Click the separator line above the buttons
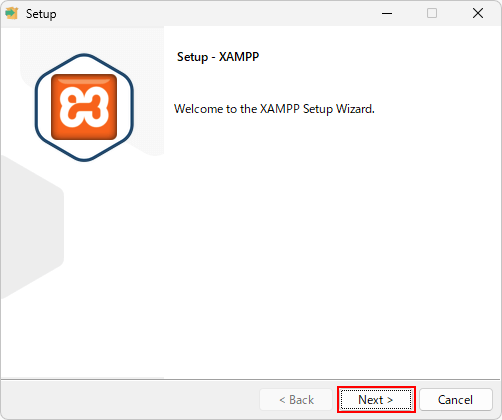The height and width of the screenshot is (420, 502). [251, 379]
